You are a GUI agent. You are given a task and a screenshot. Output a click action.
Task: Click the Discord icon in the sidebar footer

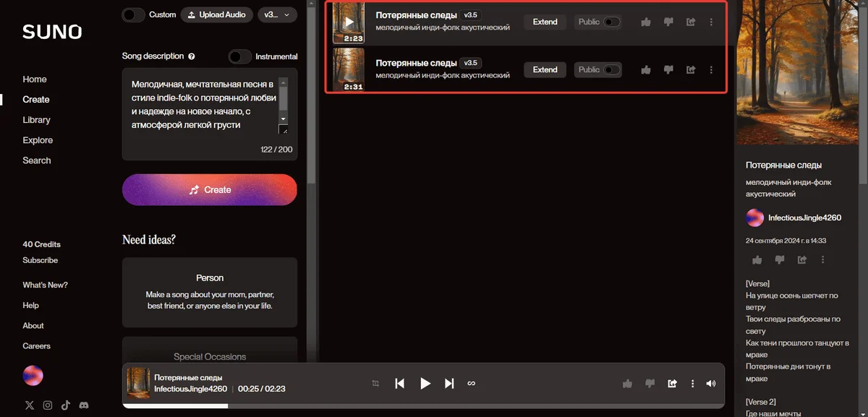pyautogui.click(x=84, y=405)
